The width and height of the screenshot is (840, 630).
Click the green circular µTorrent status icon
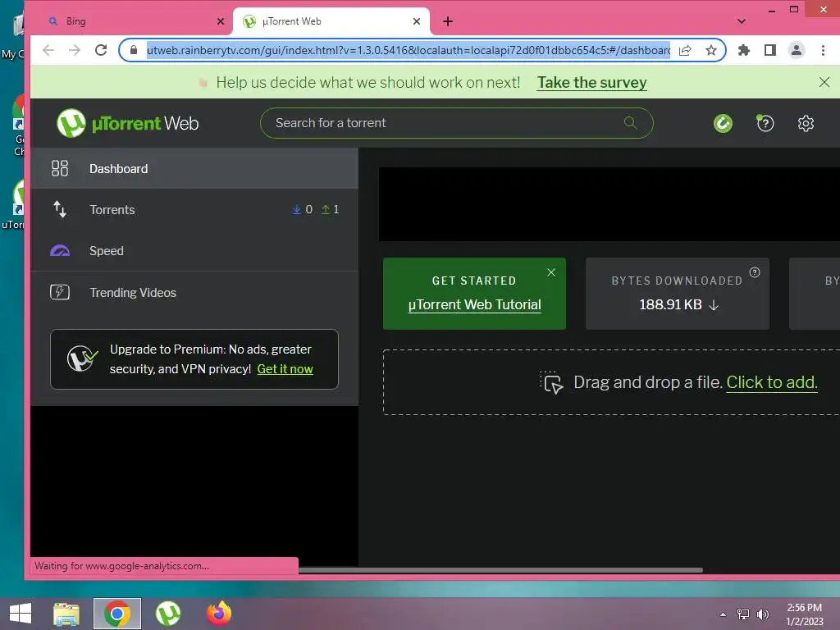[x=723, y=123]
